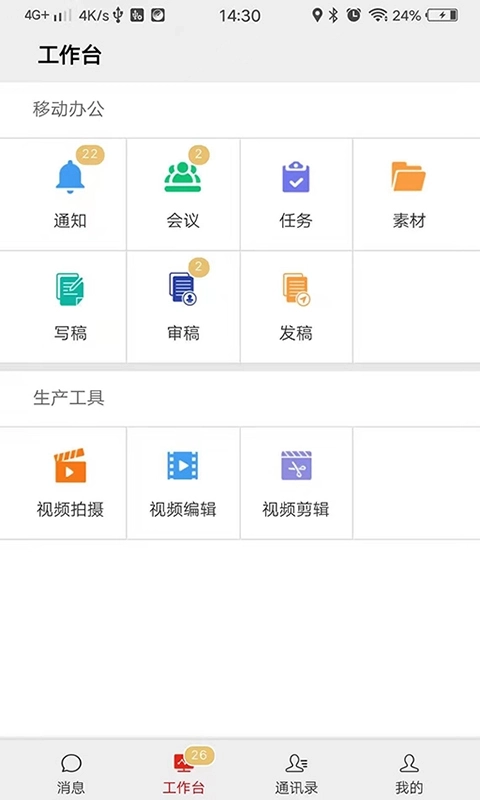
Task: Tap the battery icon in status bar
Action: 442,15
